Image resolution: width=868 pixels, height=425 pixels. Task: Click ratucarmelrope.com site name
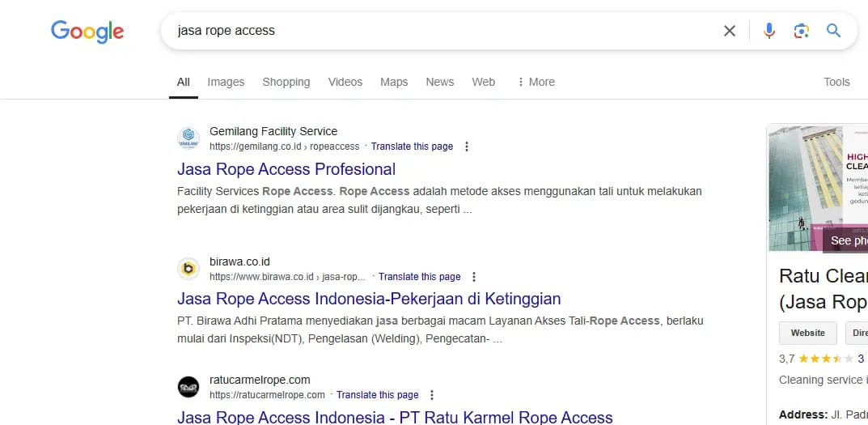(260, 380)
